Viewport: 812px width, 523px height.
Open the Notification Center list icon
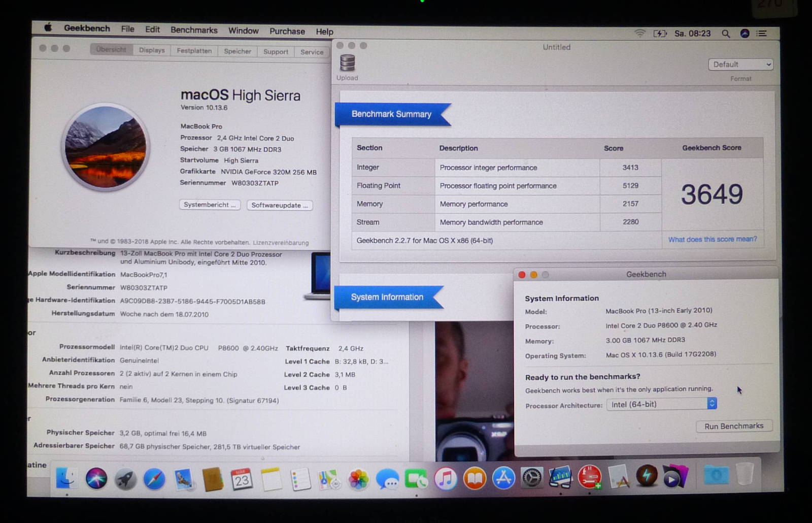pos(761,34)
